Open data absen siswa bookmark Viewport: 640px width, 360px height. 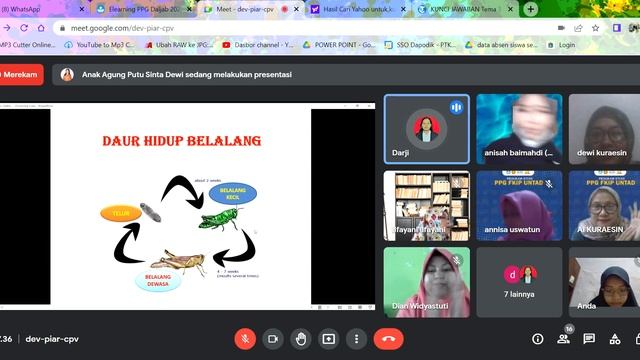[x=502, y=45]
